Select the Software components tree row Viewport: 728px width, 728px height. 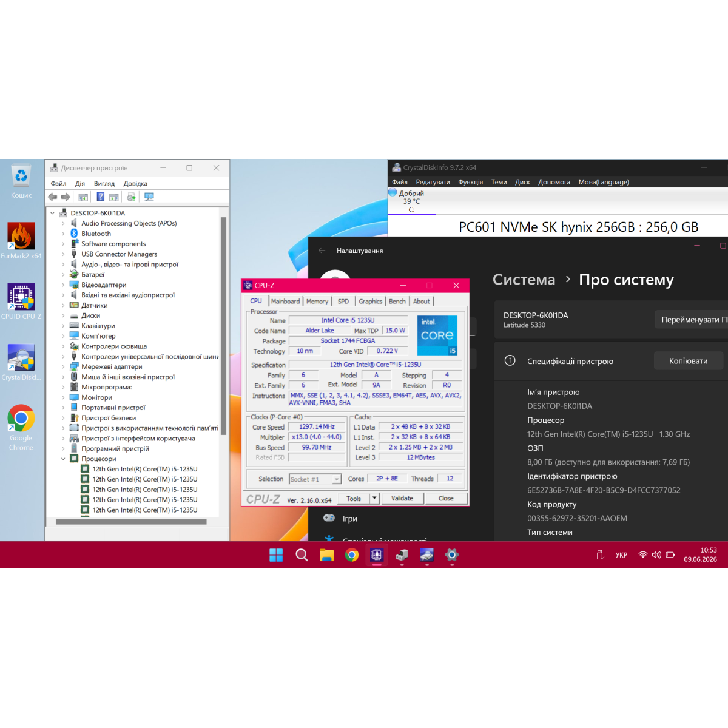113,244
